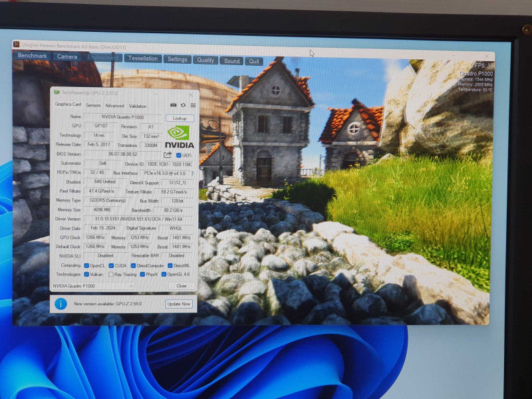Take a GPU-Z screenshot via camera icon
Screen dimensions: 532x399
tap(174, 105)
